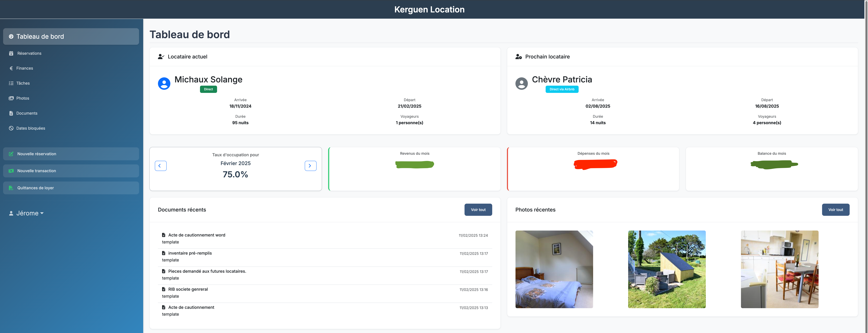Click the file icon beside Acte de cautionnement word
The width and height of the screenshot is (868, 333).
click(x=164, y=235)
